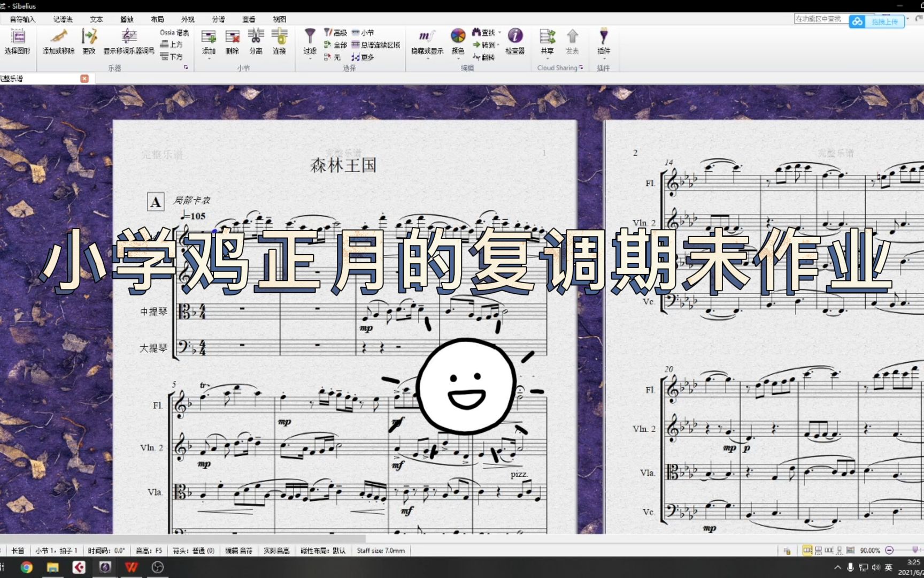Click the Ossia staff option
This screenshot has height=578, width=924.
[x=174, y=33]
